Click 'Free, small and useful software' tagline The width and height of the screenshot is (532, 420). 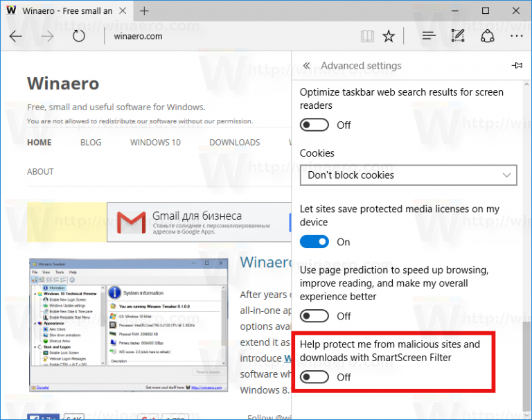click(116, 107)
